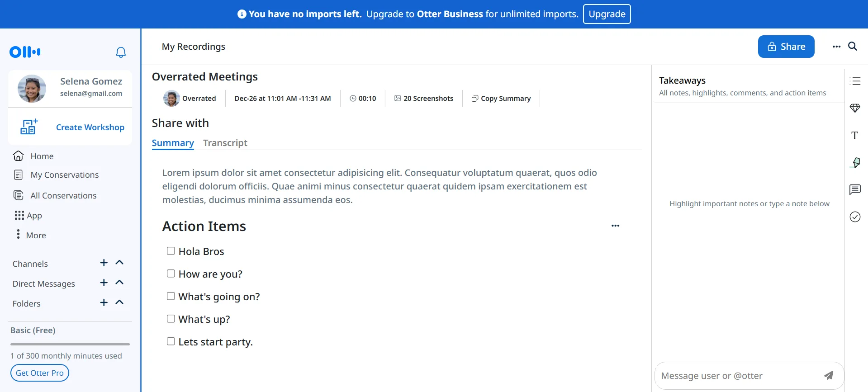Check the "Hola Bros" action item

[x=171, y=251]
